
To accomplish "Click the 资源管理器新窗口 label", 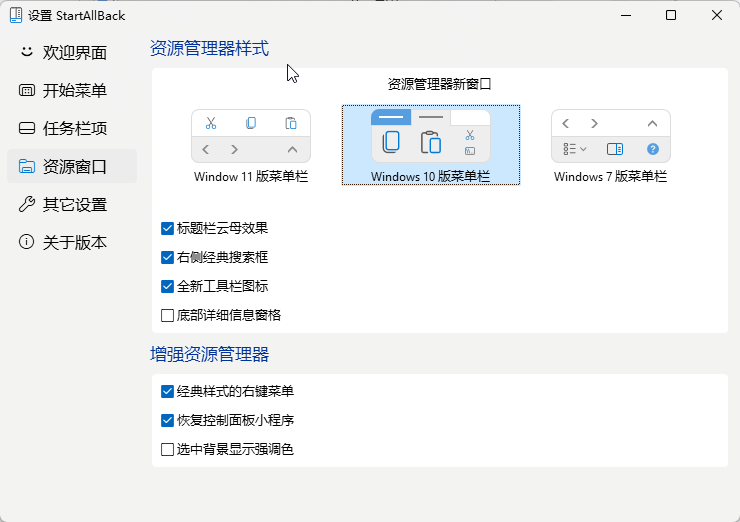I will click(x=439, y=84).
